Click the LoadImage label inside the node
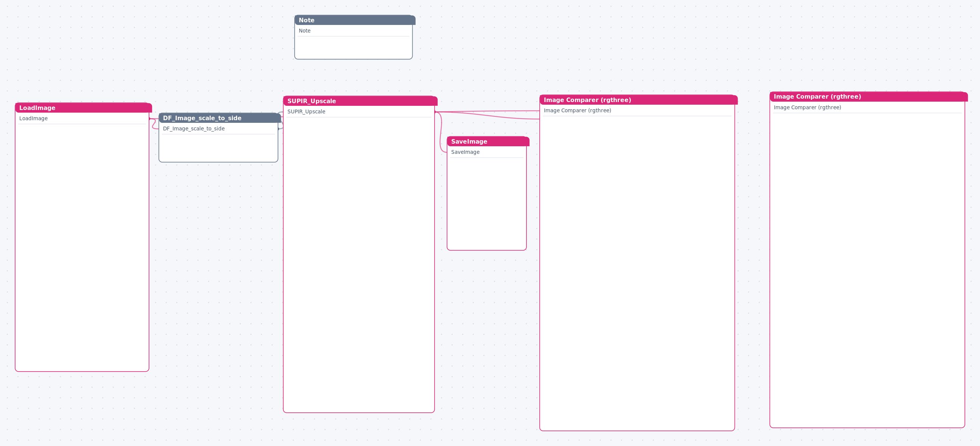The image size is (980, 446). pyautogui.click(x=34, y=119)
